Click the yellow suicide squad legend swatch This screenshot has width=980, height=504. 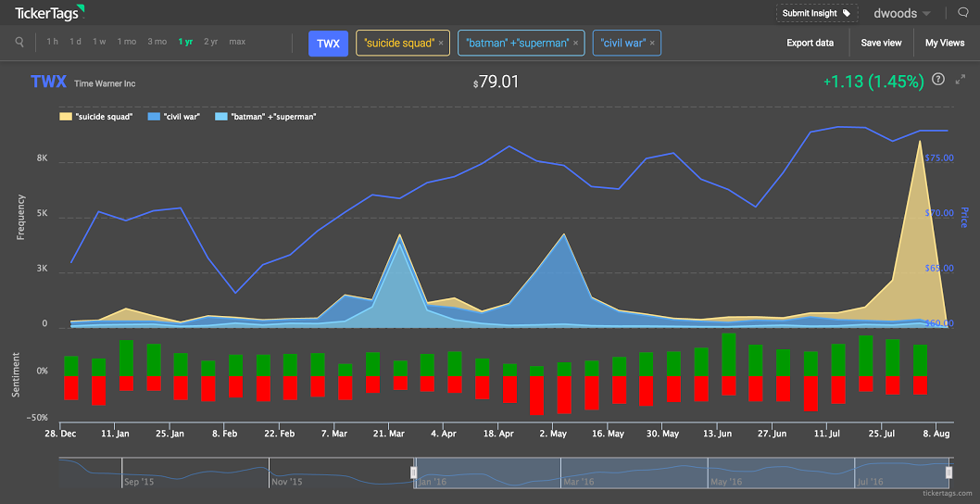click(65, 117)
